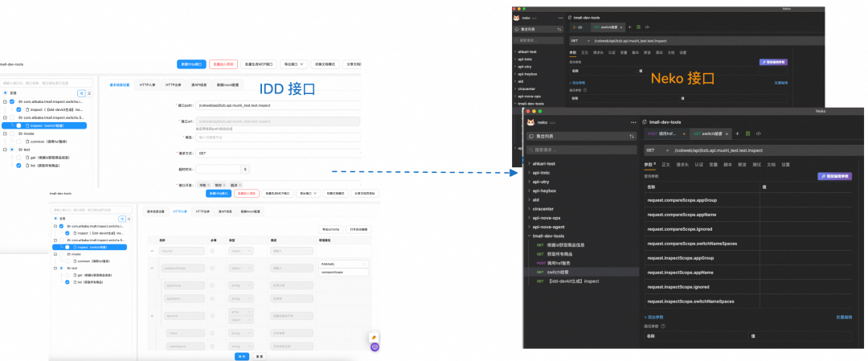Viewport: 868px width, 361px height.
Task: Click the tree-view icon on IDD basic-info page
Action: pyautogui.click(x=81, y=93)
